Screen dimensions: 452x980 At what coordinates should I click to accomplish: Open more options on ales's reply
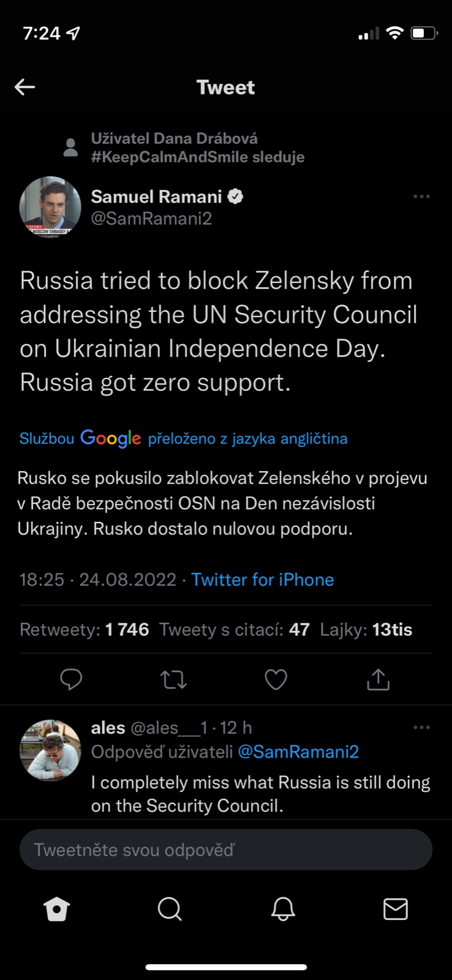pos(421,728)
